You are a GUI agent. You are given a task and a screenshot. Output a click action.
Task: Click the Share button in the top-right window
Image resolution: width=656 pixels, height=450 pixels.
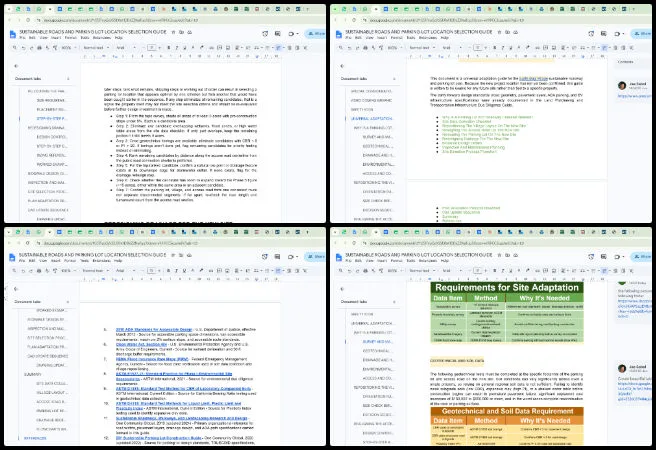pos(642,33)
